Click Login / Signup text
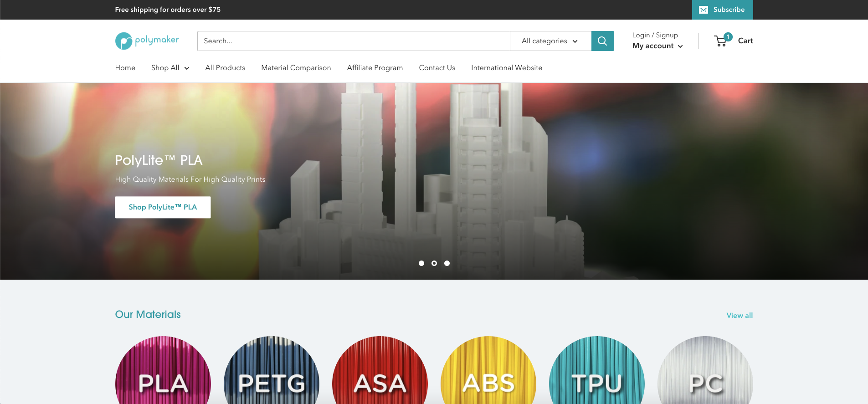 click(655, 35)
